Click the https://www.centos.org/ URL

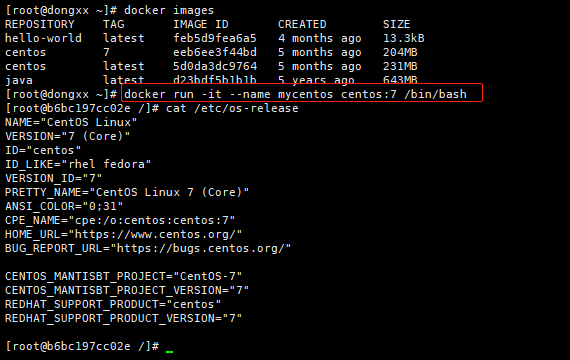click(155, 234)
